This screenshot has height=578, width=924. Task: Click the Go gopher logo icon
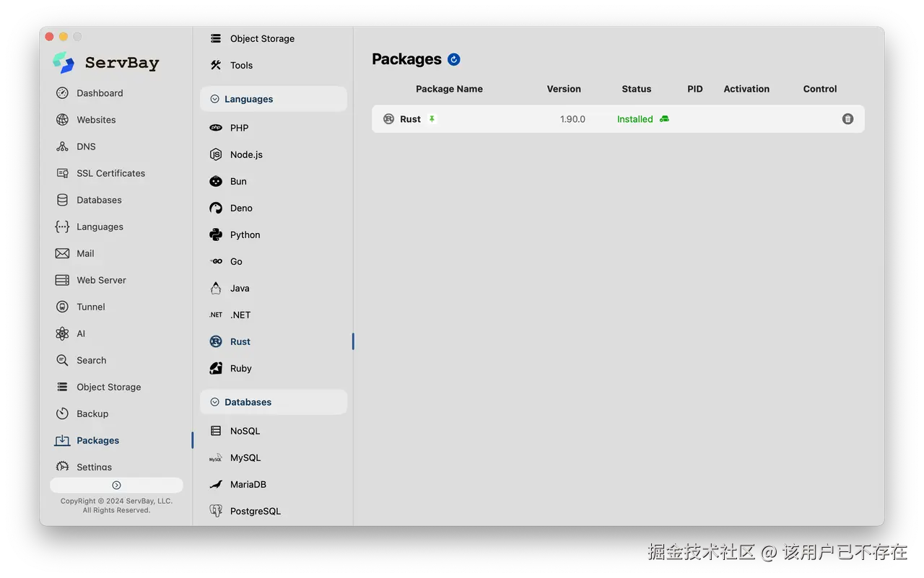click(x=216, y=261)
